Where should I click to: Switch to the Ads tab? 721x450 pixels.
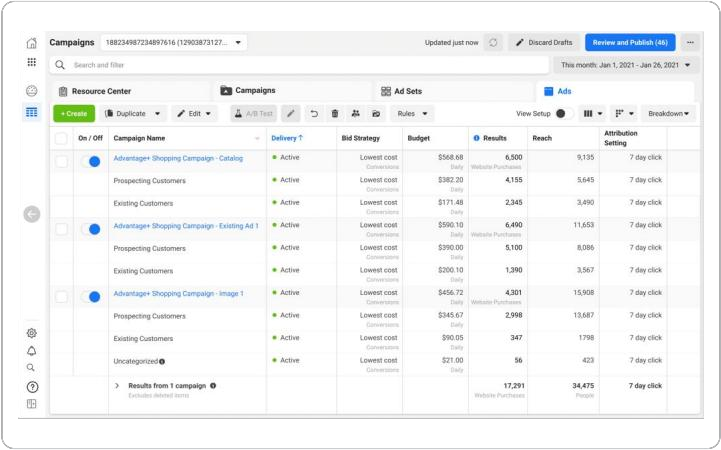562,91
